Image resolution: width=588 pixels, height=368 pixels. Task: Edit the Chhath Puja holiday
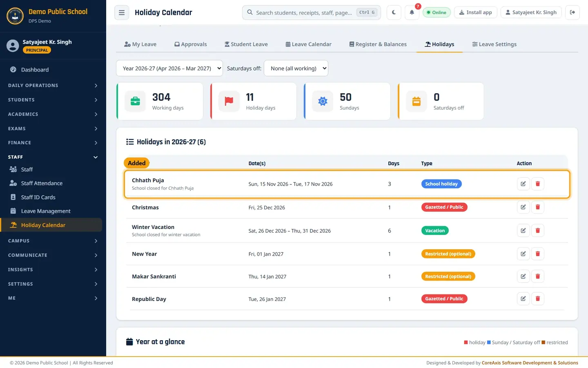coord(523,184)
